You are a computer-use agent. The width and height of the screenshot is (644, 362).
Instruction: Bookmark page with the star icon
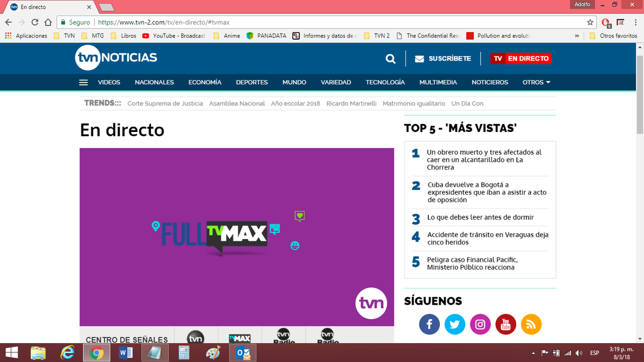(x=590, y=23)
